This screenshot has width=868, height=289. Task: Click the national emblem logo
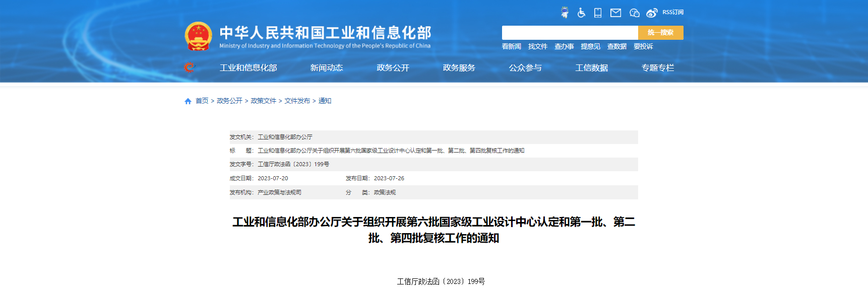coord(198,36)
